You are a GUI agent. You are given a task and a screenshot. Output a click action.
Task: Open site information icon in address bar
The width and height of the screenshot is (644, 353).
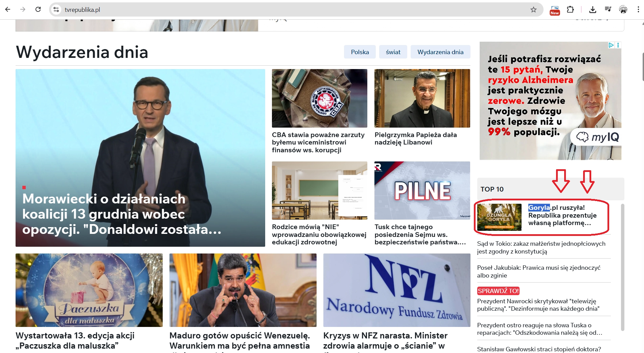(x=56, y=9)
